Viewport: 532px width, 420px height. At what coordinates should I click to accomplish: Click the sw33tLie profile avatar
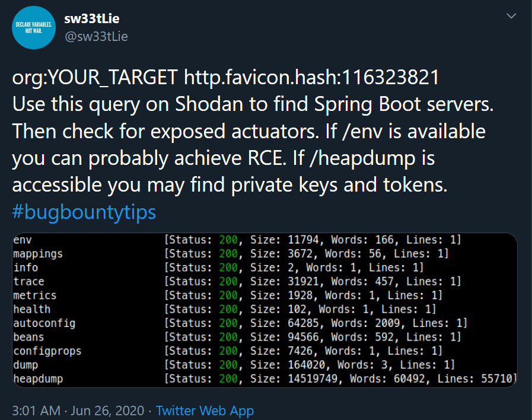pyautogui.click(x=34, y=27)
